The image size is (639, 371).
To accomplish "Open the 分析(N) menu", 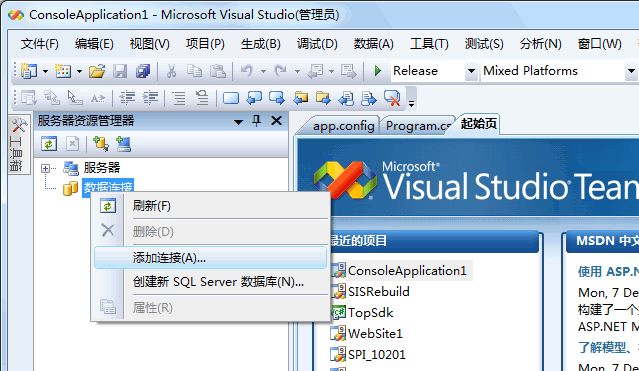I will 540,44.
